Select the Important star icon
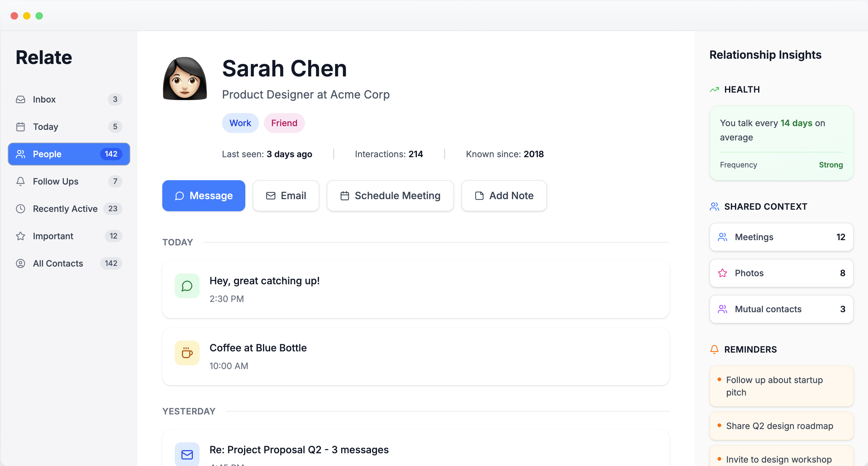The height and width of the screenshot is (466, 868). [21, 236]
